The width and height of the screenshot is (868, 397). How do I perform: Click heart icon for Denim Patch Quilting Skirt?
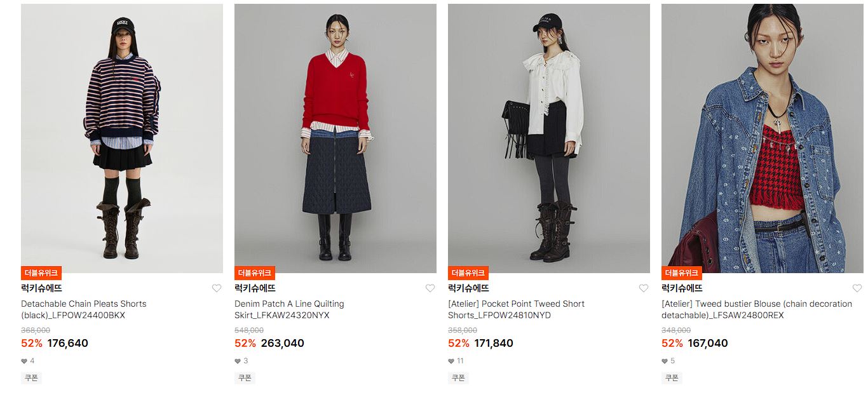[x=430, y=288]
